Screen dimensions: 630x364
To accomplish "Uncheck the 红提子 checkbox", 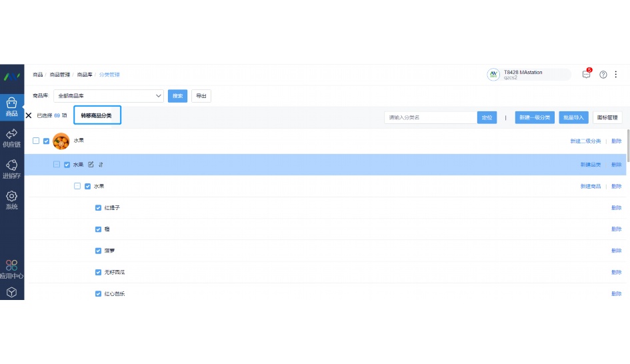I will click(x=98, y=208).
